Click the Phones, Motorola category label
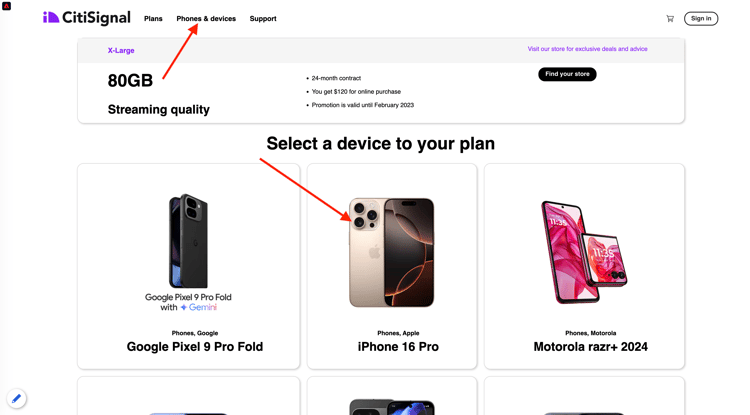The width and height of the screenshot is (750, 415). tap(591, 333)
